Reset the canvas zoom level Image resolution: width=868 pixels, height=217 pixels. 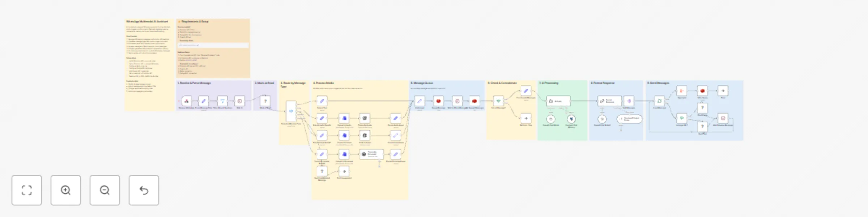[x=144, y=190]
